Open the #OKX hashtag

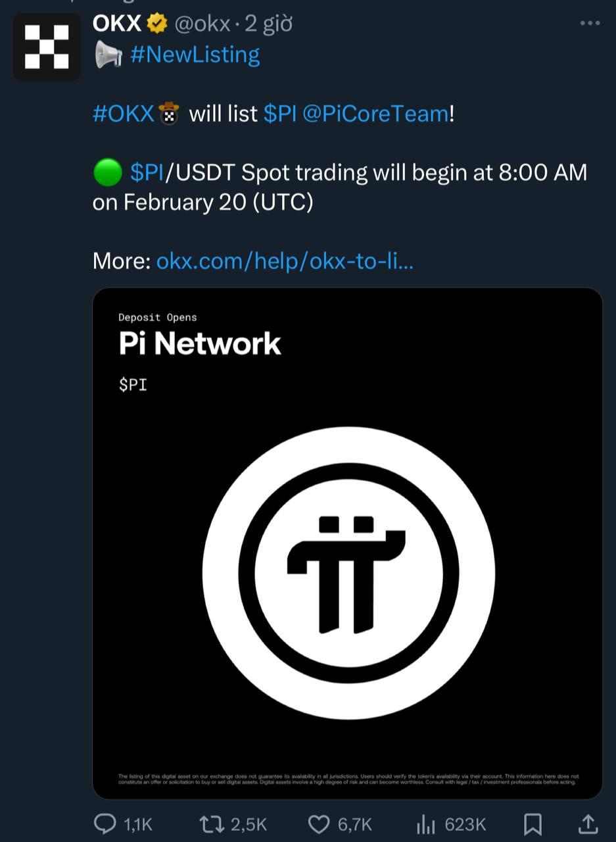coord(123,113)
